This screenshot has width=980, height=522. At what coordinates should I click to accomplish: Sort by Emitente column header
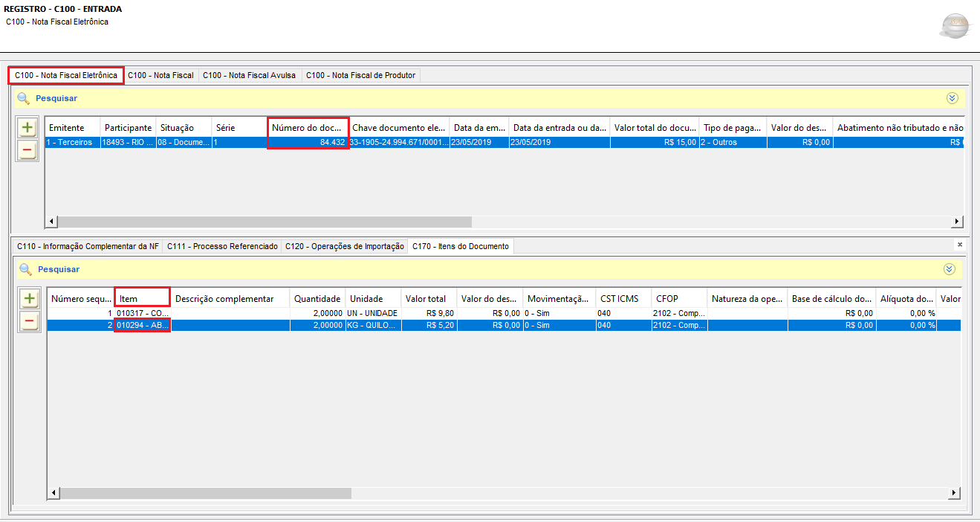(72, 128)
